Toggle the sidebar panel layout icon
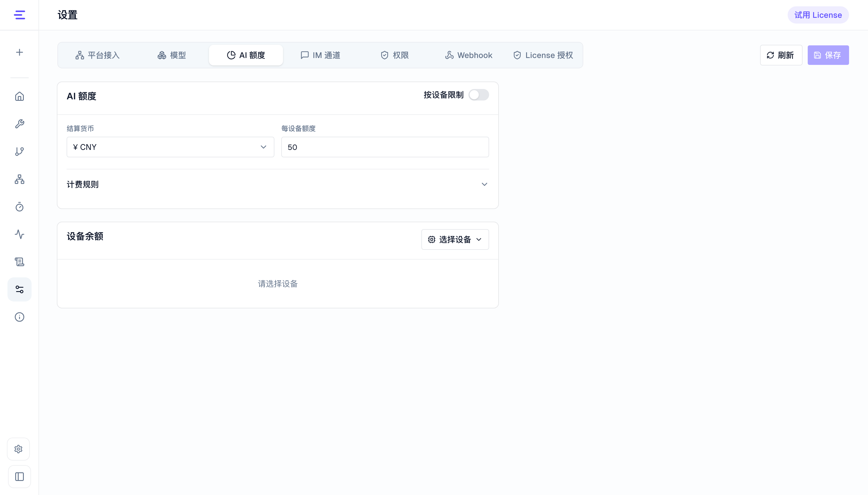Viewport: 868px width, 495px height. point(19,477)
